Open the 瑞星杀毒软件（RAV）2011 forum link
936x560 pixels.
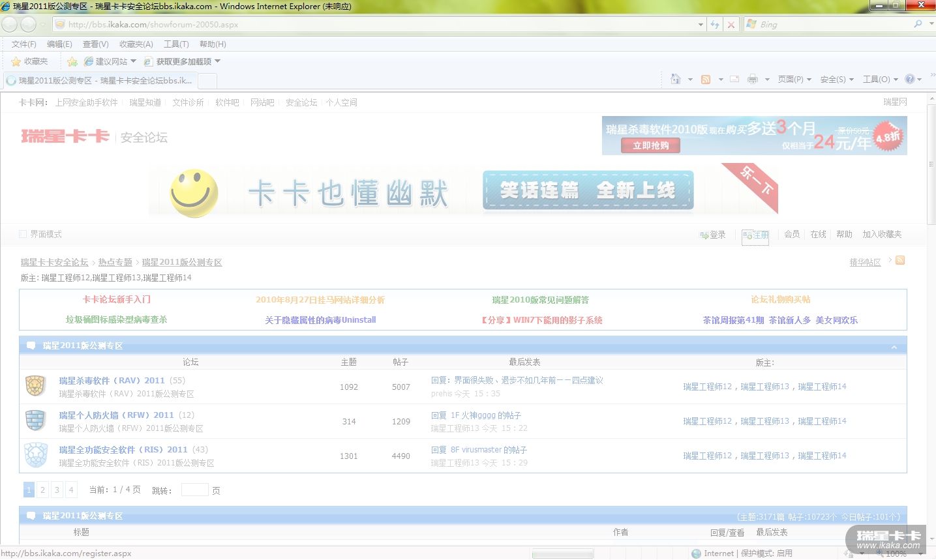(112, 381)
